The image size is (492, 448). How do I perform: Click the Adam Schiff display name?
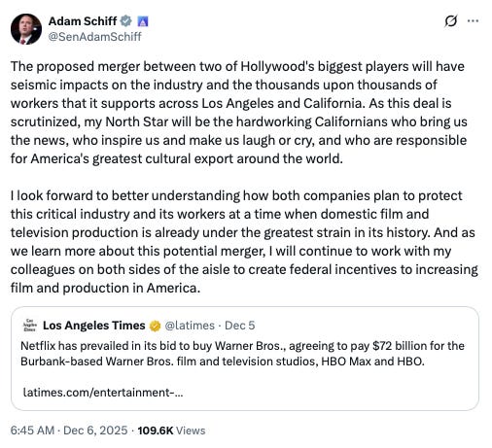click(83, 21)
